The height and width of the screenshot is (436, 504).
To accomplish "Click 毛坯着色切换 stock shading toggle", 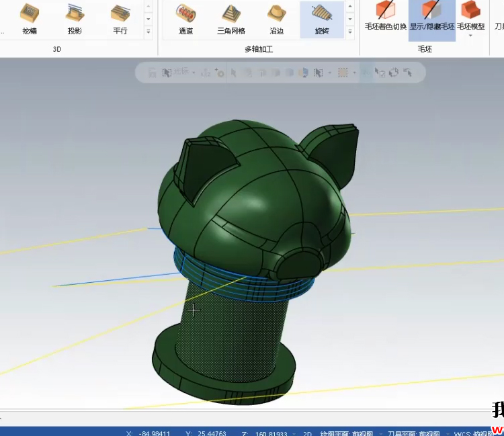I will (386, 16).
